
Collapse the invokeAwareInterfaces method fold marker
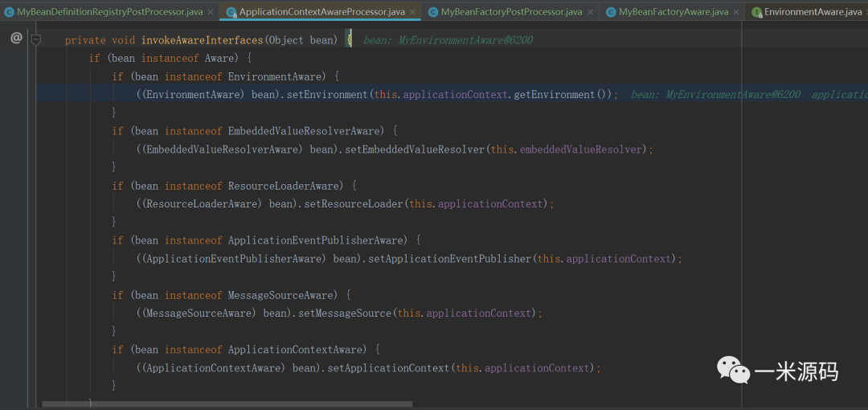click(x=35, y=39)
